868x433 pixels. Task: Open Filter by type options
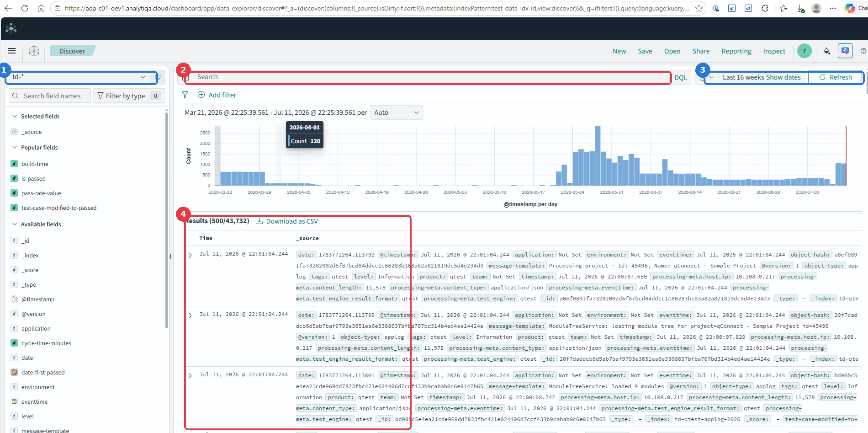[128, 96]
